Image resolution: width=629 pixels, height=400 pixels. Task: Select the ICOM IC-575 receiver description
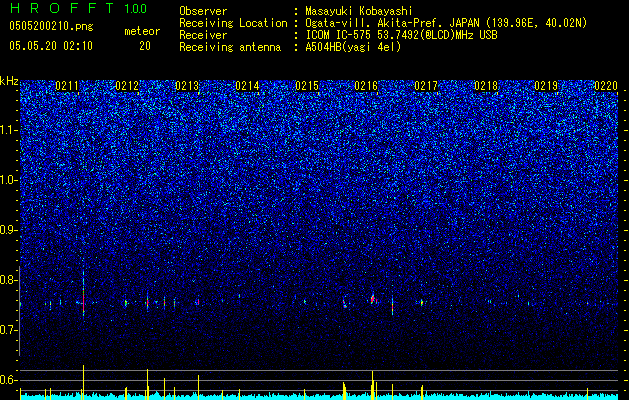401,35
